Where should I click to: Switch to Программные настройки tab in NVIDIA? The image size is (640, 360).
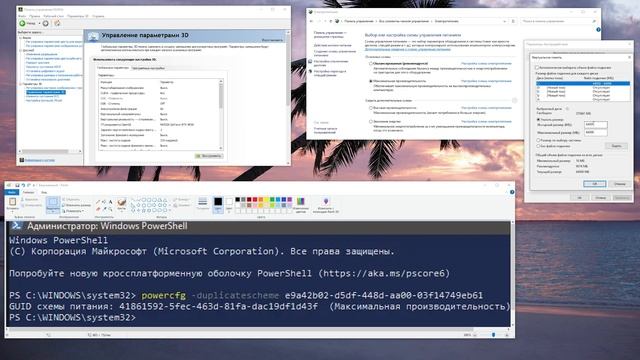tap(148, 68)
